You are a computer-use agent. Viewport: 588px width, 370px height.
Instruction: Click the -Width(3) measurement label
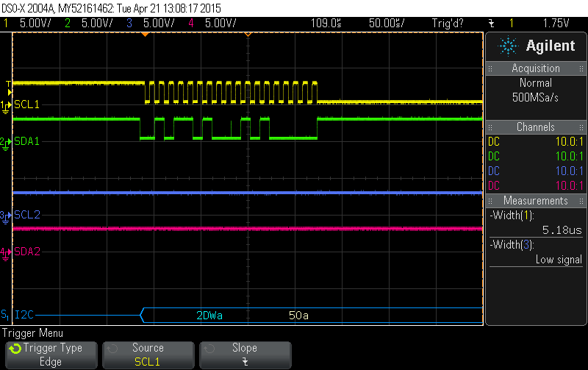coord(512,245)
